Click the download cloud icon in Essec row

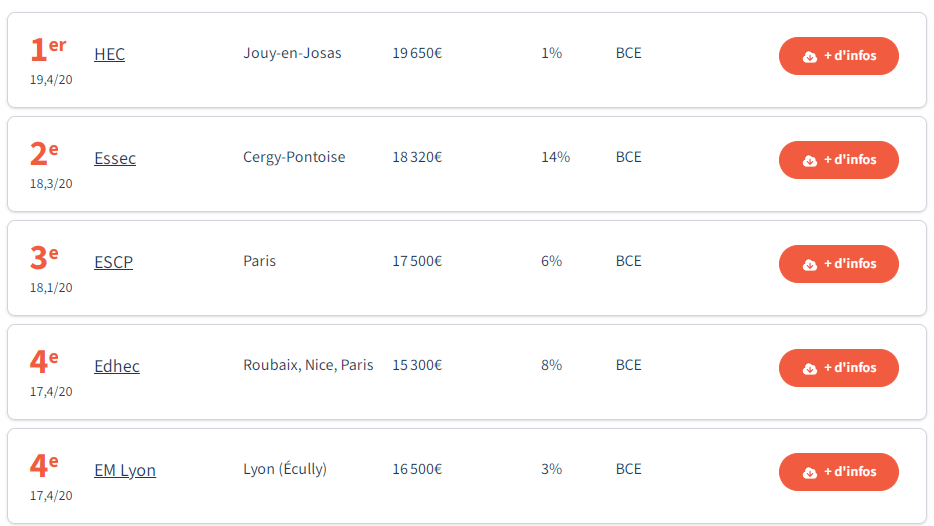[810, 161]
